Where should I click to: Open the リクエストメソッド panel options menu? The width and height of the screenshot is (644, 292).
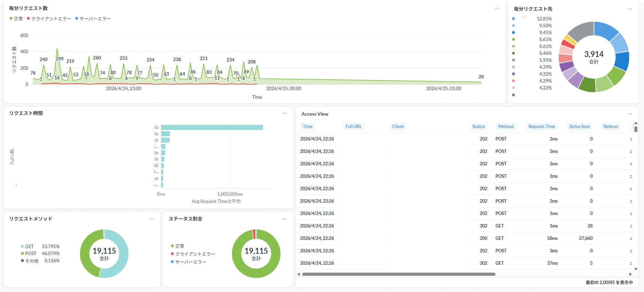pyautogui.click(x=151, y=219)
